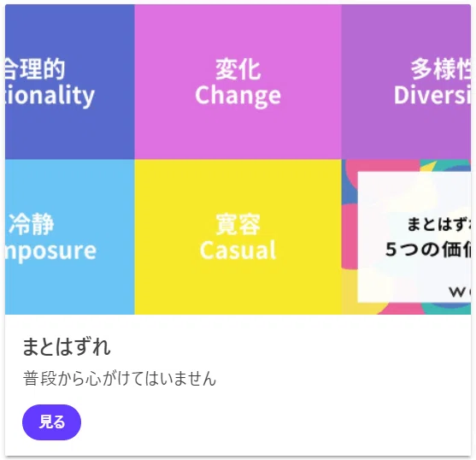476x460 pixels.
Task: Click the English word Change
Action: pyautogui.click(x=238, y=96)
